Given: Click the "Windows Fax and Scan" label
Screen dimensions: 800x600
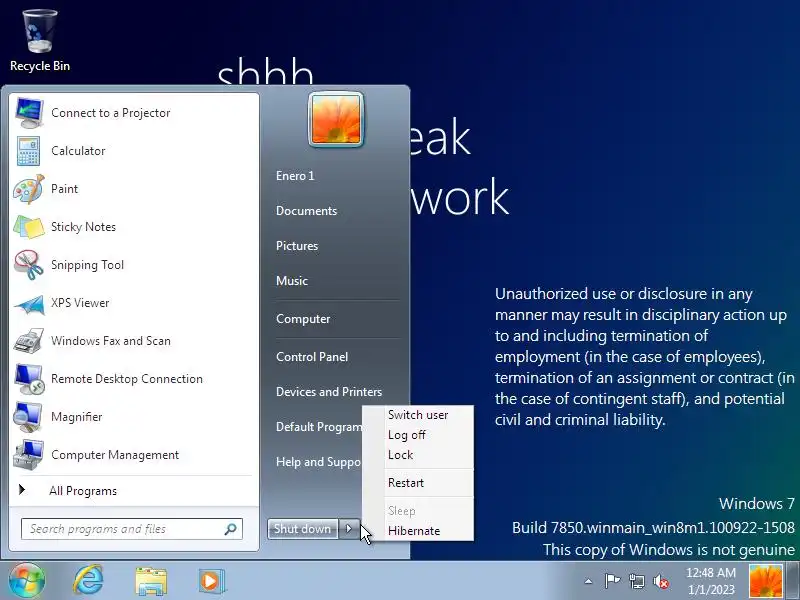Looking at the screenshot, I should 111,341.
